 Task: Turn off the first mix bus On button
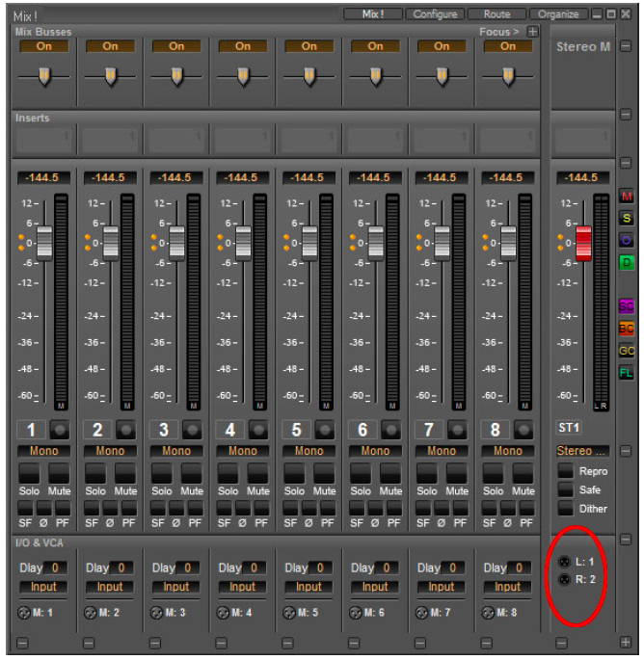44,45
